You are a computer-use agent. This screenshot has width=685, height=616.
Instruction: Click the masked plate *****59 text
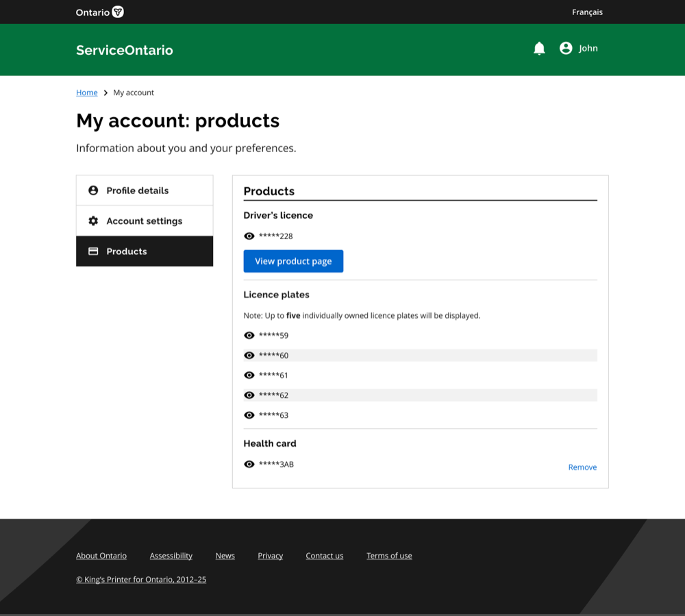click(x=273, y=336)
